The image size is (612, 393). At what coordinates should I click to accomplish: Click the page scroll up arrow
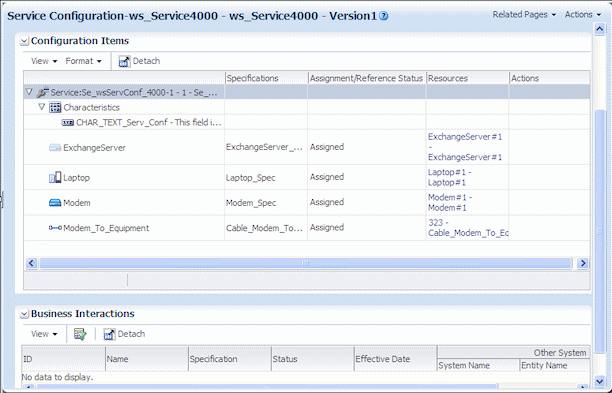pyautogui.click(x=599, y=29)
